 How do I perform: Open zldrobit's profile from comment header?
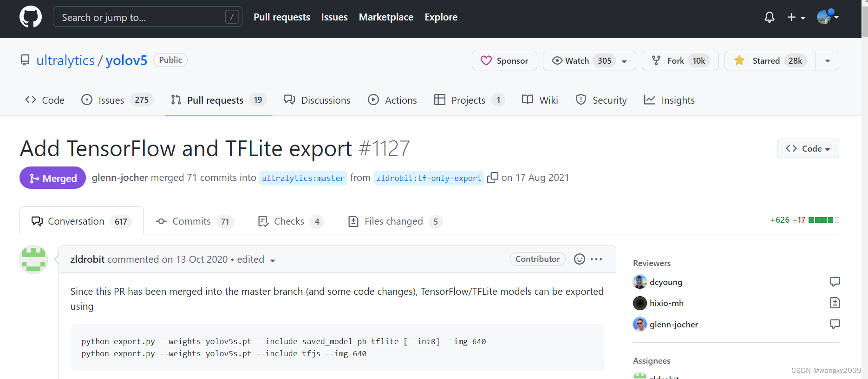click(87, 259)
